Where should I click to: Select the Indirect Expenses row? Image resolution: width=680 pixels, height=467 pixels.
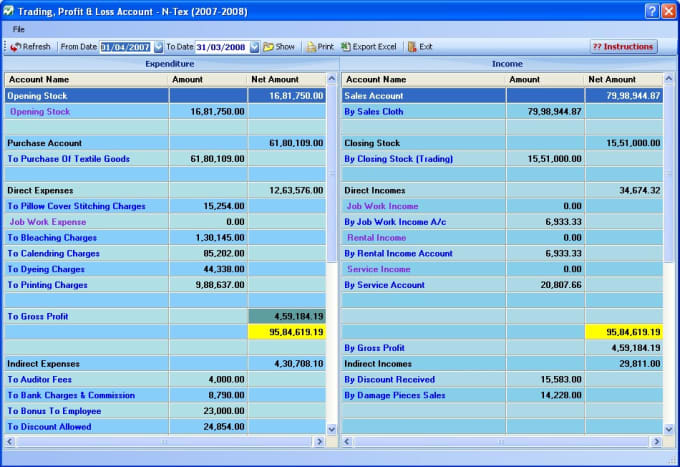pyautogui.click(x=165, y=364)
